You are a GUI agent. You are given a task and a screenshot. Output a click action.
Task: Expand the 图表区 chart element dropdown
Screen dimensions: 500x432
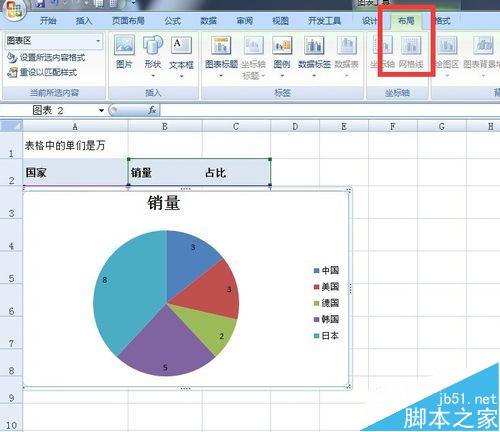tap(98, 41)
